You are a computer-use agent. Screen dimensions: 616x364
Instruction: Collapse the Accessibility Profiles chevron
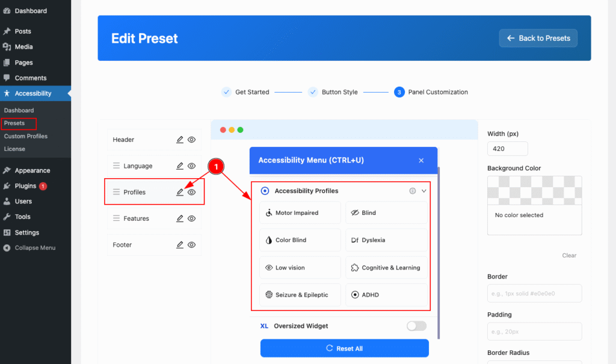[x=424, y=191]
